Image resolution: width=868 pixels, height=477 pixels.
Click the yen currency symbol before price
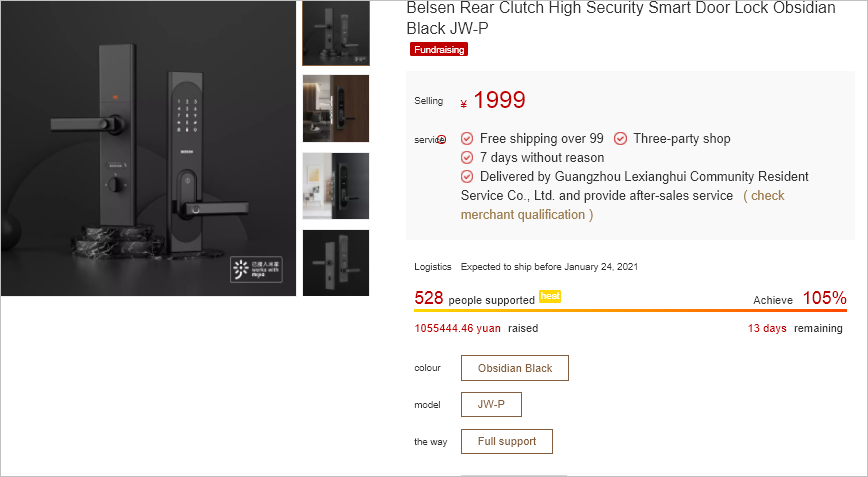coord(464,102)
